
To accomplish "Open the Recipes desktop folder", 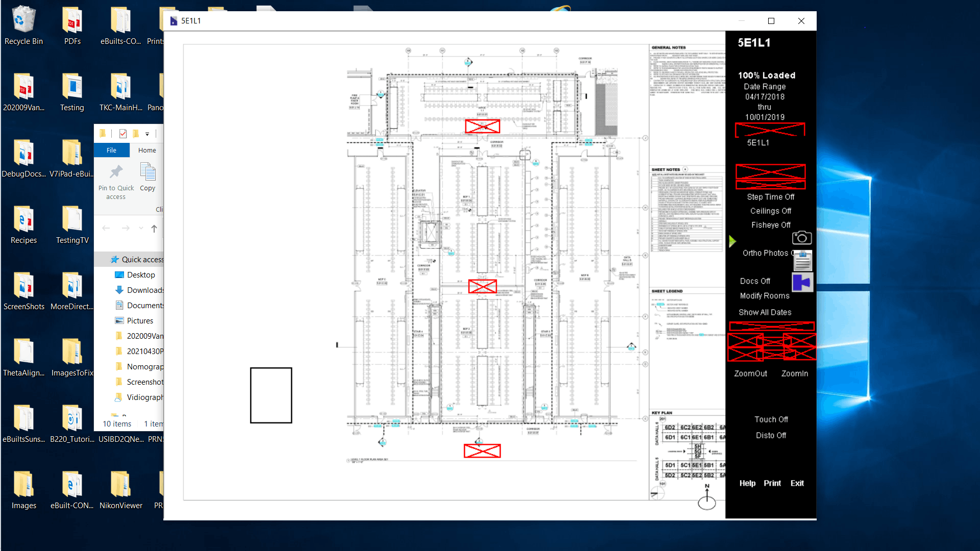I will click(x=23, y=224).
